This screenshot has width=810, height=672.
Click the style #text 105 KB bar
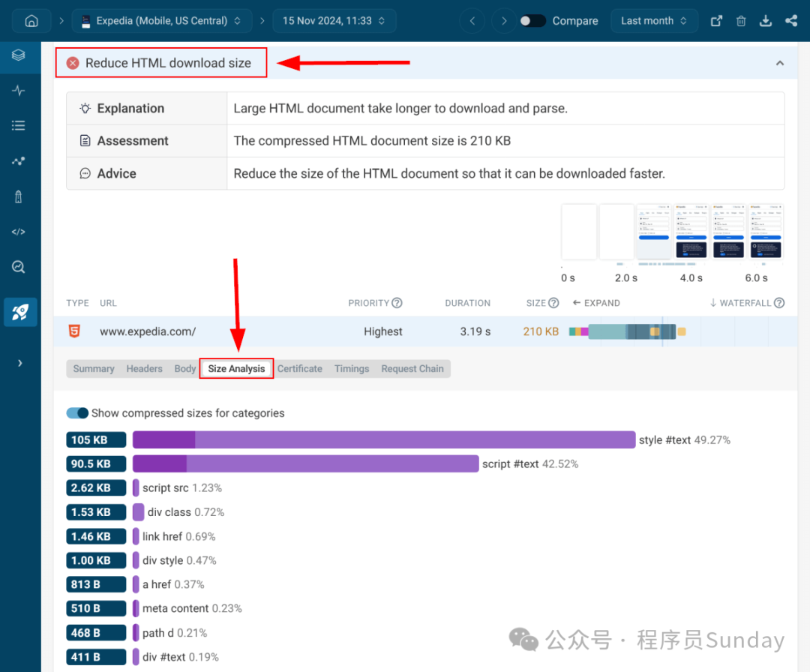click(384, 439)
